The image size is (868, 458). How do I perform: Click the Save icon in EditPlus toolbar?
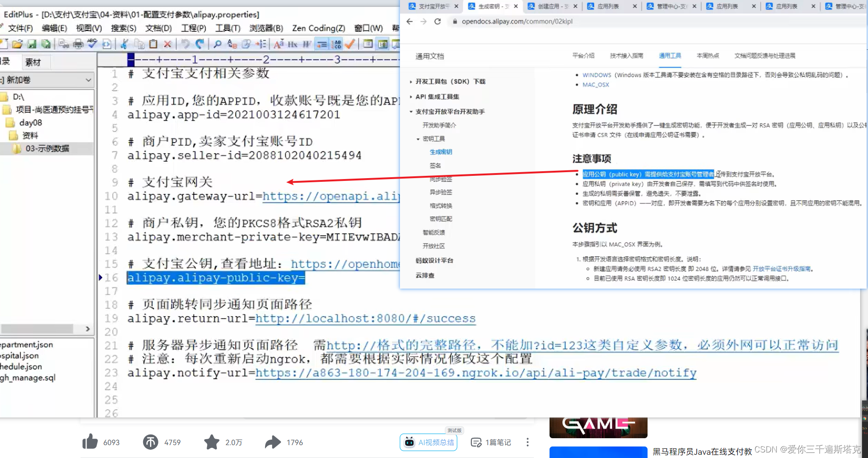pos(32,44)
